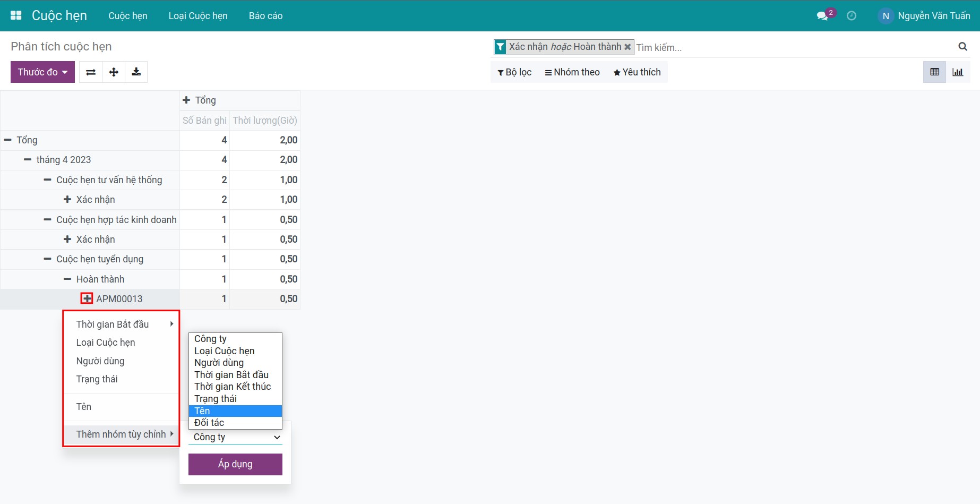Viewport: 980px width, 504px height.
Task: Switch to pivot table view icon
Action: coord(935,72)
